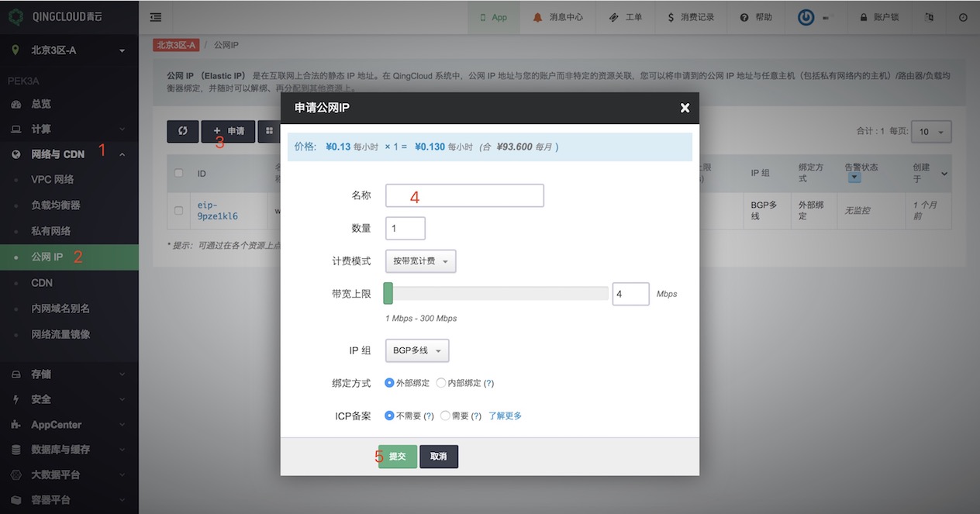Image resolution: width=980 pixels, height=514 pixels.
Task: Open the App mobile icon in header
Action: coord(483,17)
